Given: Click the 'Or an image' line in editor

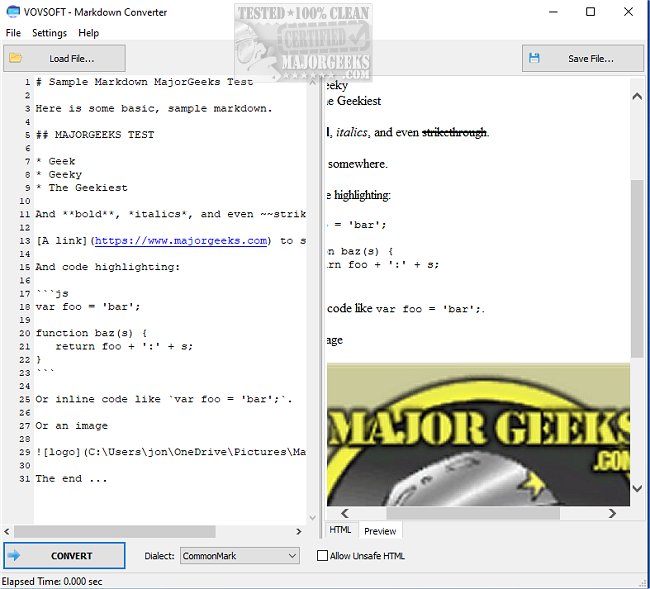Looking at the screenshot, I should (71, 426).
